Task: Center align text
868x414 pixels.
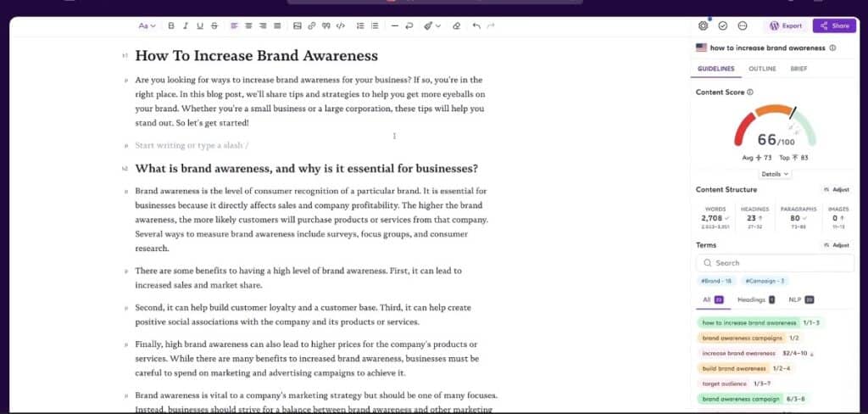Action: 248,25
